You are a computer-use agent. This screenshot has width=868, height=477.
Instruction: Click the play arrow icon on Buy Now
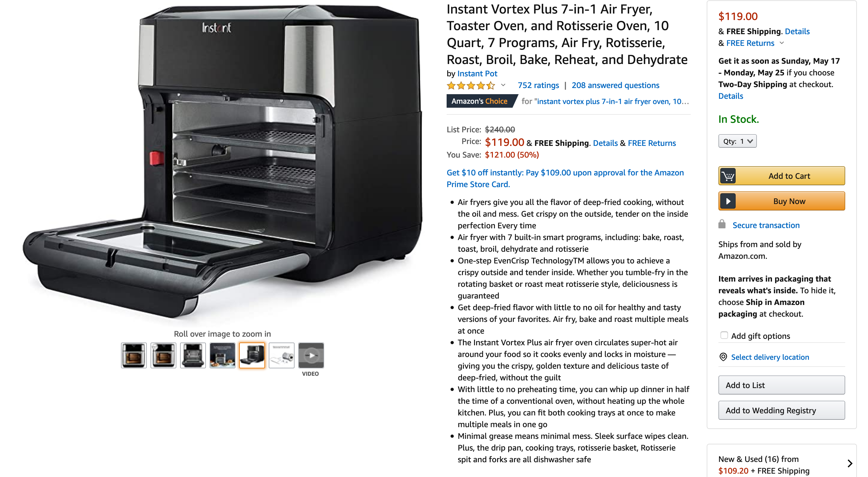pos(728,201)
